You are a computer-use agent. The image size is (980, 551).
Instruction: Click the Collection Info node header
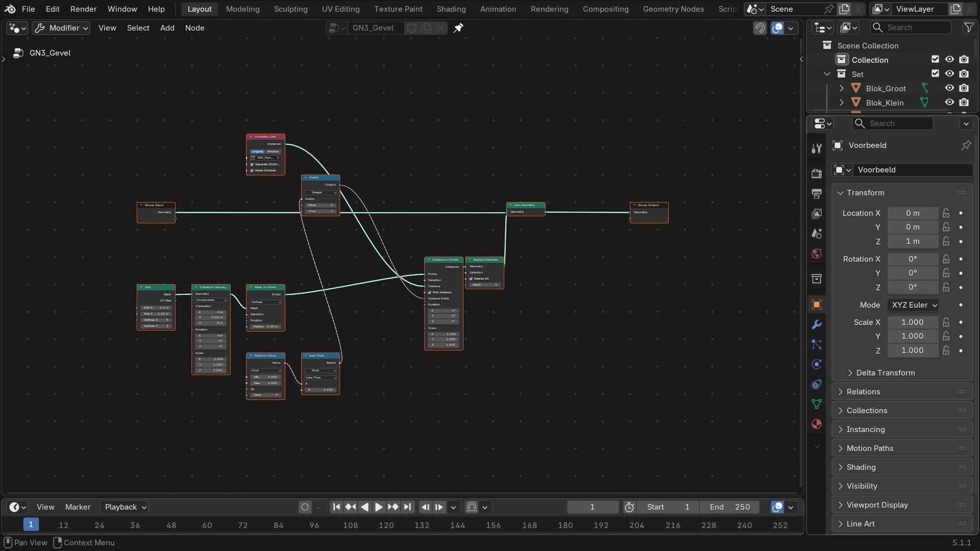click(x=265, y=137)
